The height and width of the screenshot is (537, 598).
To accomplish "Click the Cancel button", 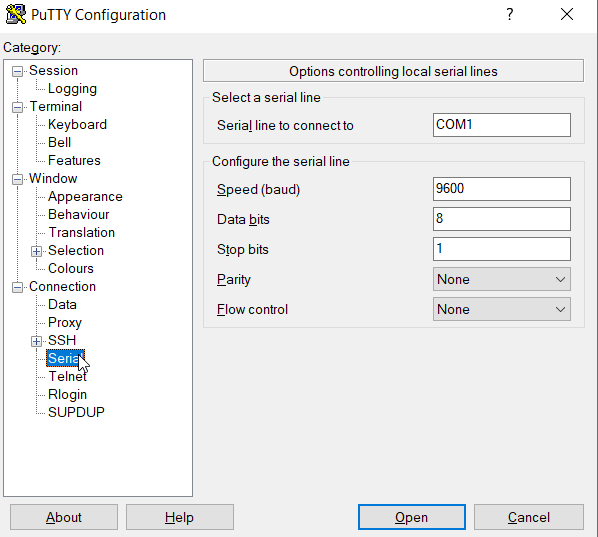I will click(529, 517).
